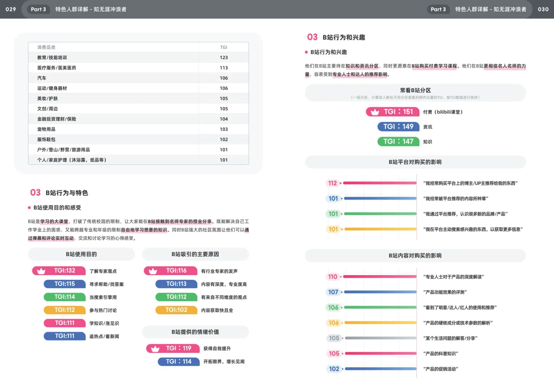Viewport: 554px width, 392px height.
Task: Toggle the TGI:114 开拓眼界 badge
Action: pyautogui.click(x=178, y=362)
